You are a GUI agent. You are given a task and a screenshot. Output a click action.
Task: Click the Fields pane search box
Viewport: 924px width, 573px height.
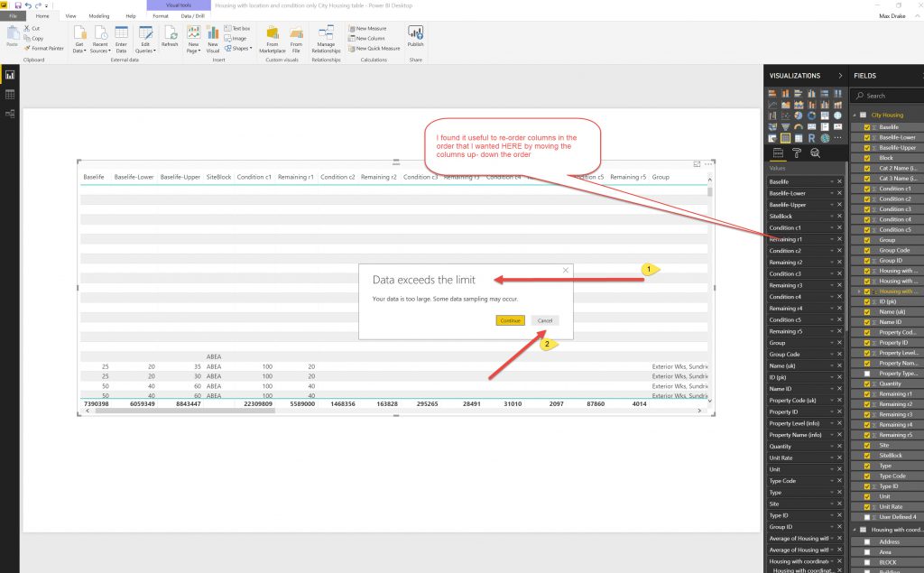889,96
